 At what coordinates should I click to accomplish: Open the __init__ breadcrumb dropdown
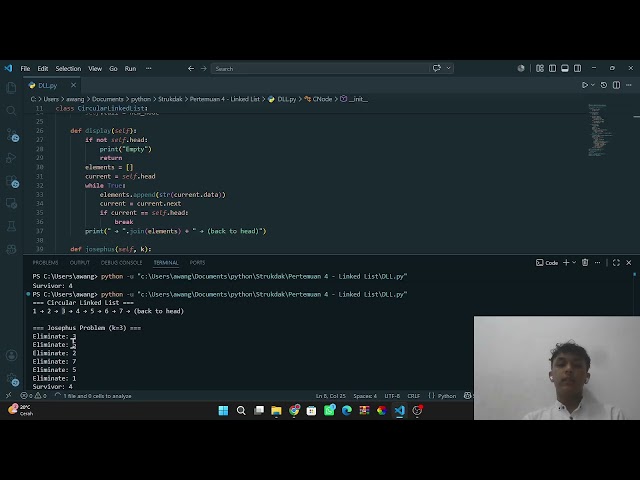354,99
